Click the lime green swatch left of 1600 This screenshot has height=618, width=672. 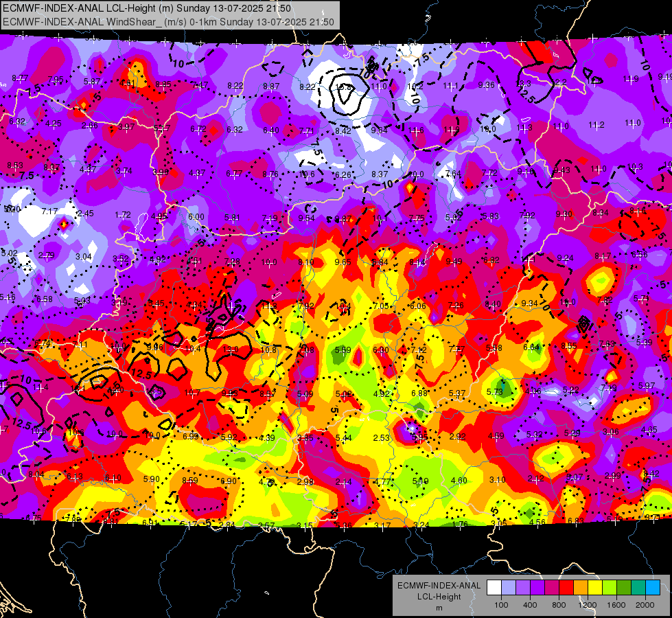pyautogui.click(x=610, y=588)
